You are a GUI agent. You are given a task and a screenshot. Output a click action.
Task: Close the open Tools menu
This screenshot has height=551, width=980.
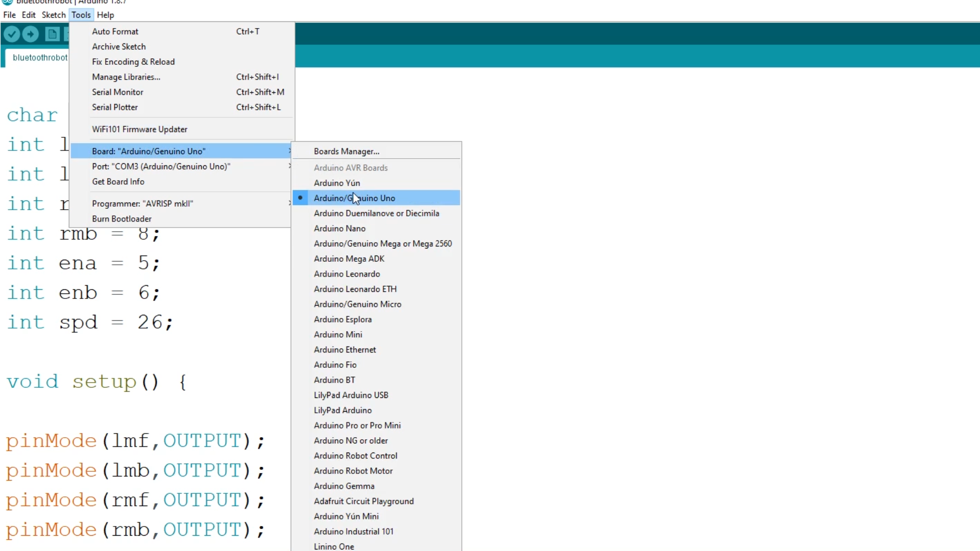pos(81,15)
